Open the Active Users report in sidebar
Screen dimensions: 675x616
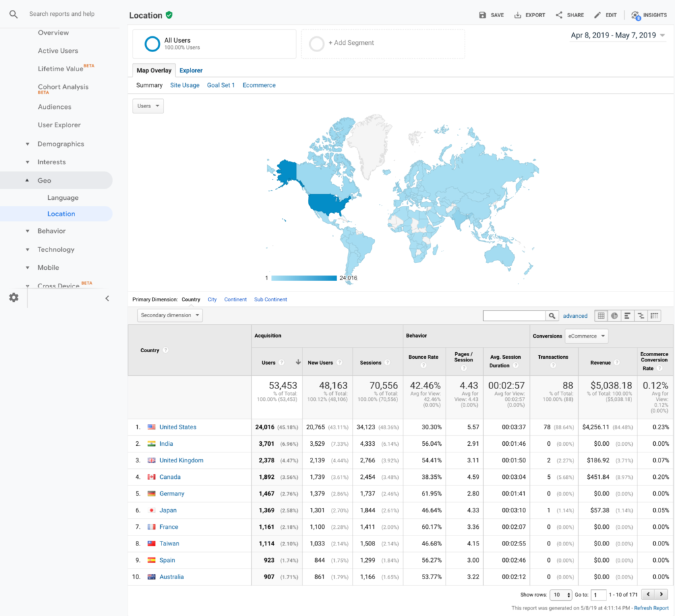coord(58,51)
